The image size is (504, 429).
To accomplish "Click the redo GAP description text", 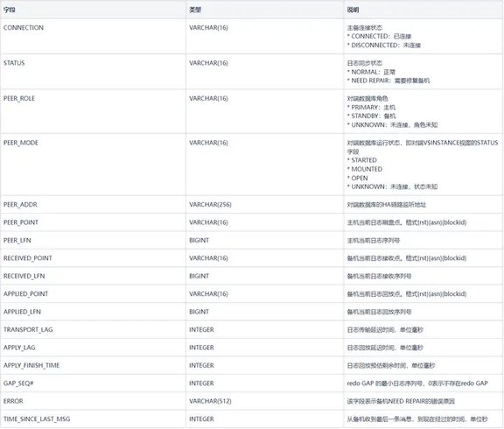I will (417, 383).
